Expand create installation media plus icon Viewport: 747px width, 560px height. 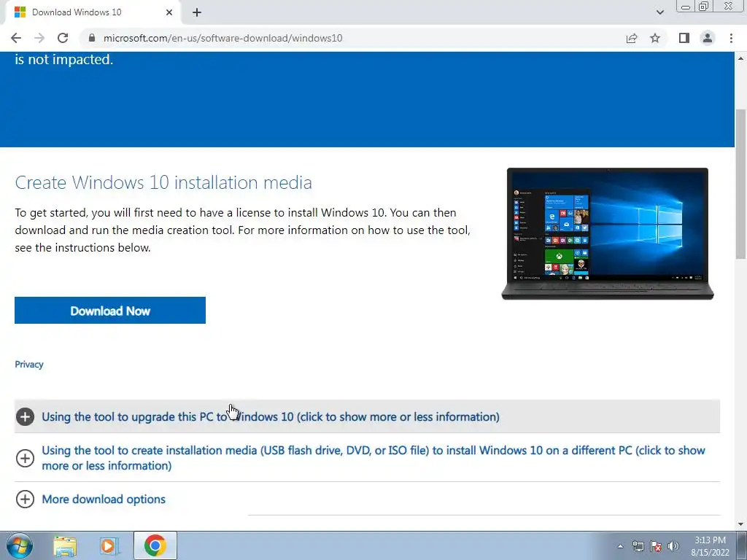point(25,458)
